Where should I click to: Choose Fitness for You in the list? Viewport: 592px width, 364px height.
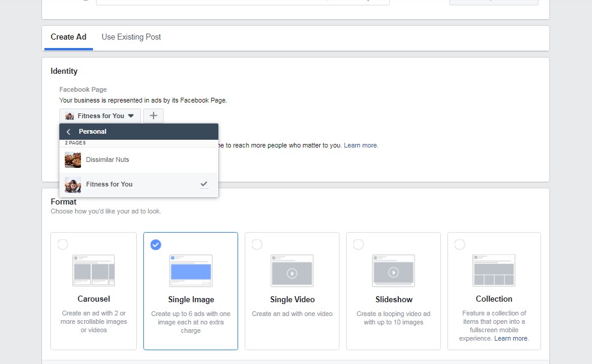coord(139,184)
